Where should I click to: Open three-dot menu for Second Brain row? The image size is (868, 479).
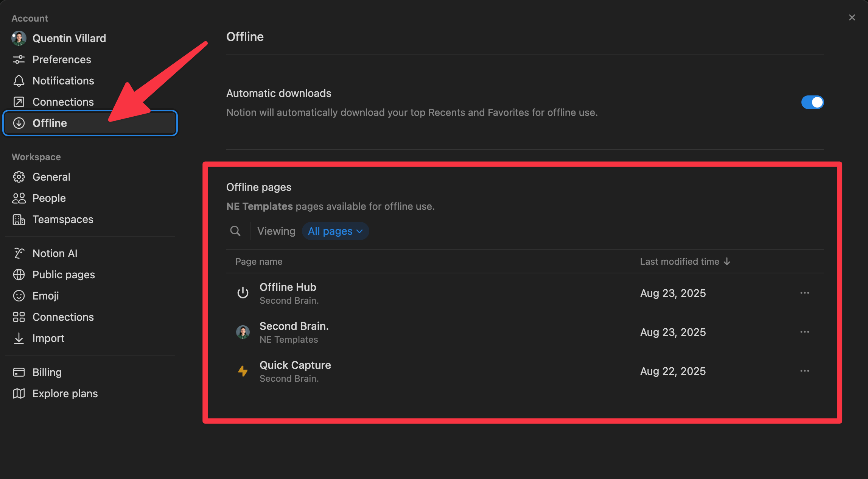click(x=804, y=332)
